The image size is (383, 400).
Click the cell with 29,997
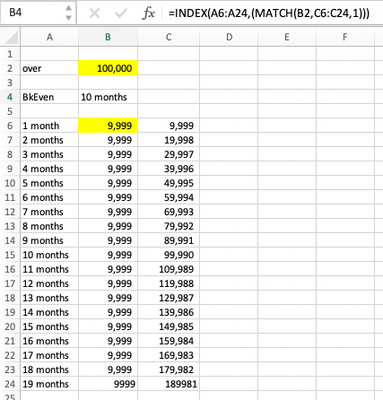169,154
